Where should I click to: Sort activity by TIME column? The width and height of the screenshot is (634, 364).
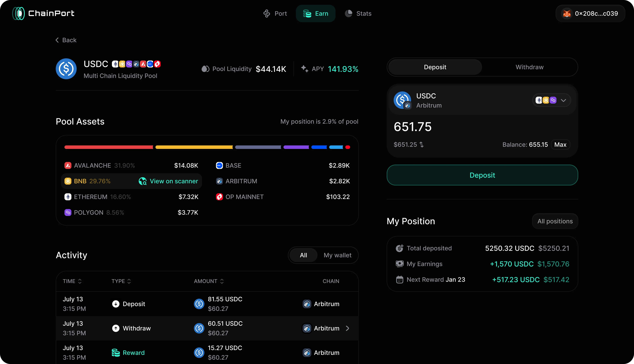72,281
